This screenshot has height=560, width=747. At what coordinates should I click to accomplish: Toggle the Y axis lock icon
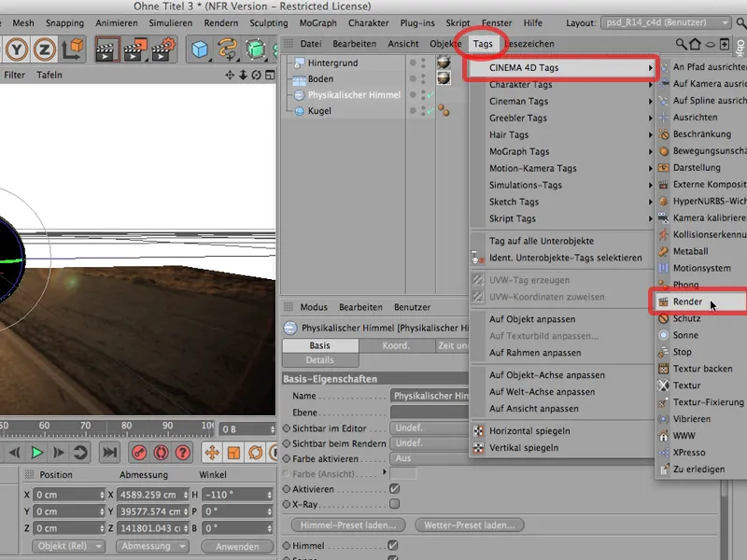point(17,49)
